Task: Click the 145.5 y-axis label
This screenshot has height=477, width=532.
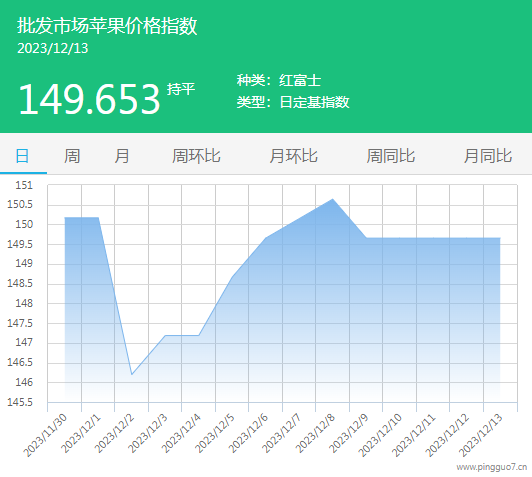Action: [x=20, y=402]
